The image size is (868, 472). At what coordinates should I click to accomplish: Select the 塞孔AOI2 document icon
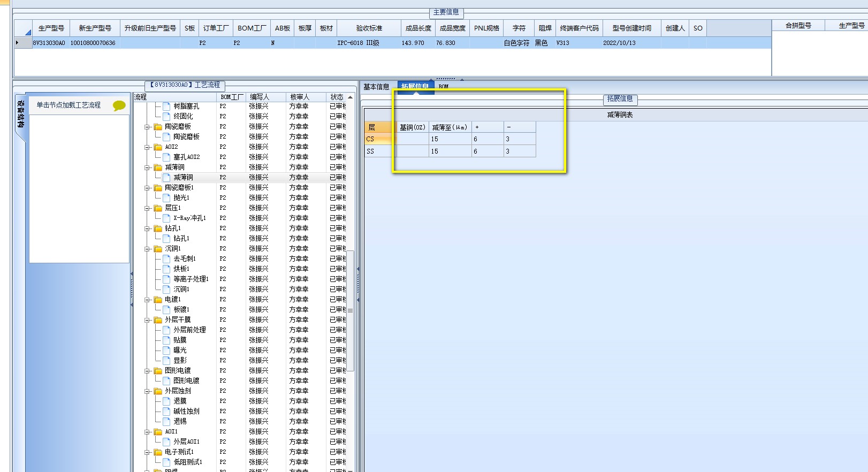(x=166, y=157)
